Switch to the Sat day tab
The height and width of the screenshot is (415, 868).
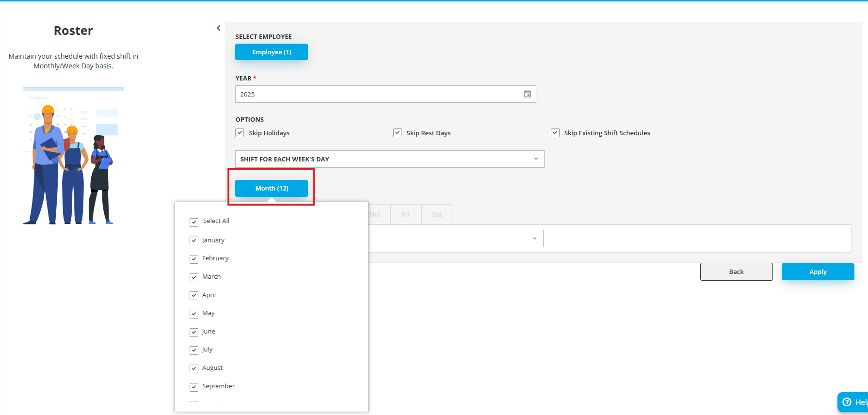coord(436,214)
